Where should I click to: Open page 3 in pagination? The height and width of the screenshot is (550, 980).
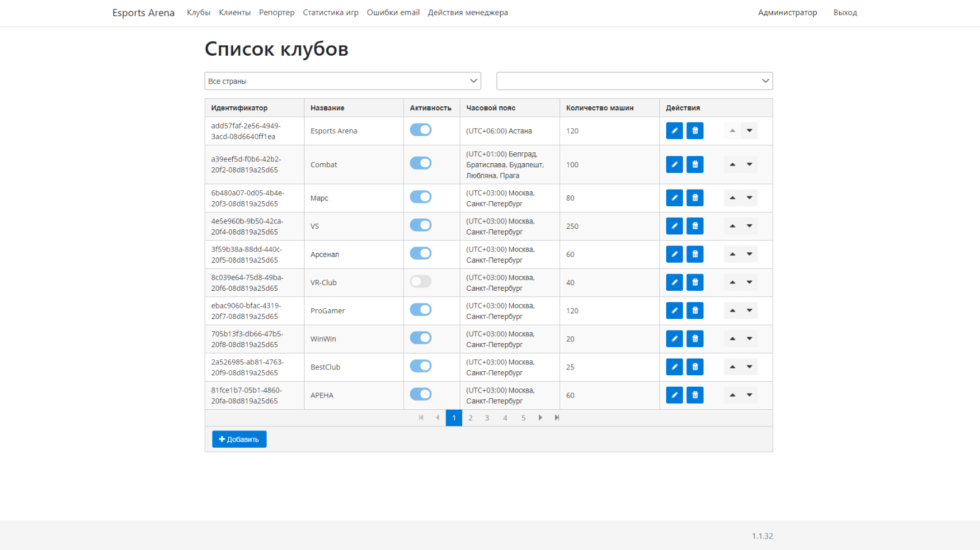[487, 418]
